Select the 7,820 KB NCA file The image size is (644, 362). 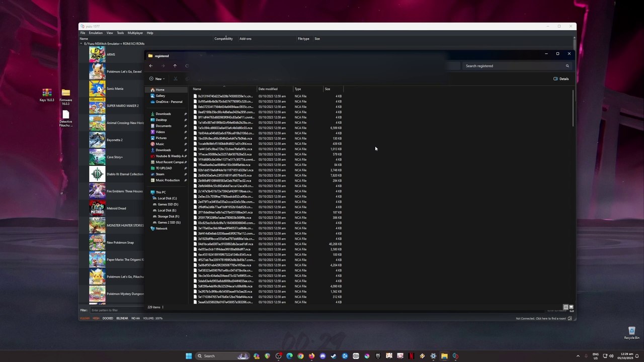click(268, 175)
